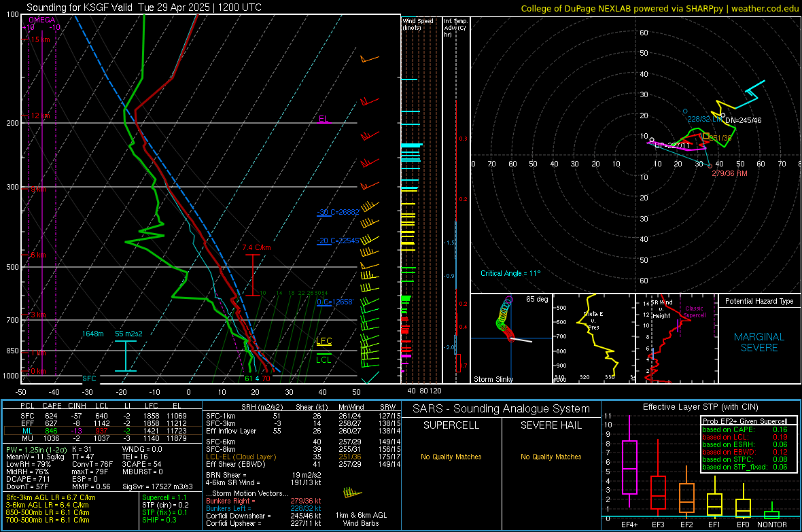Image resolution: width=802 pixels, height=532 pixels.
Task: Click the blue 'Bunkers Left =' row
Action: click(264, 508)
